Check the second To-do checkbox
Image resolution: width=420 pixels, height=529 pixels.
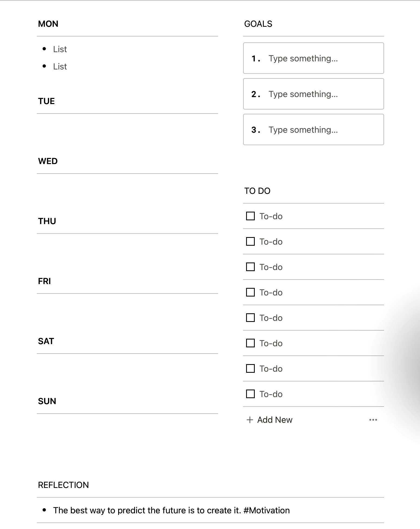[250, 241]
